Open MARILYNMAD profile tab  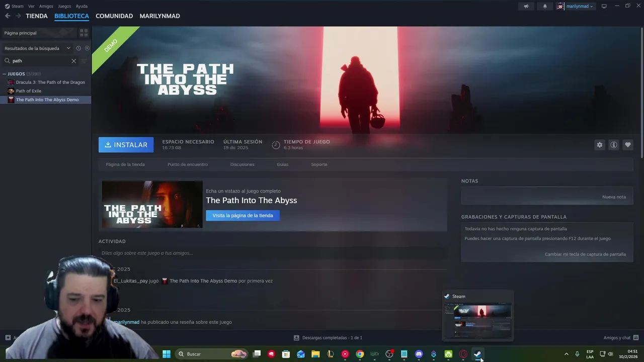[159, 16]
